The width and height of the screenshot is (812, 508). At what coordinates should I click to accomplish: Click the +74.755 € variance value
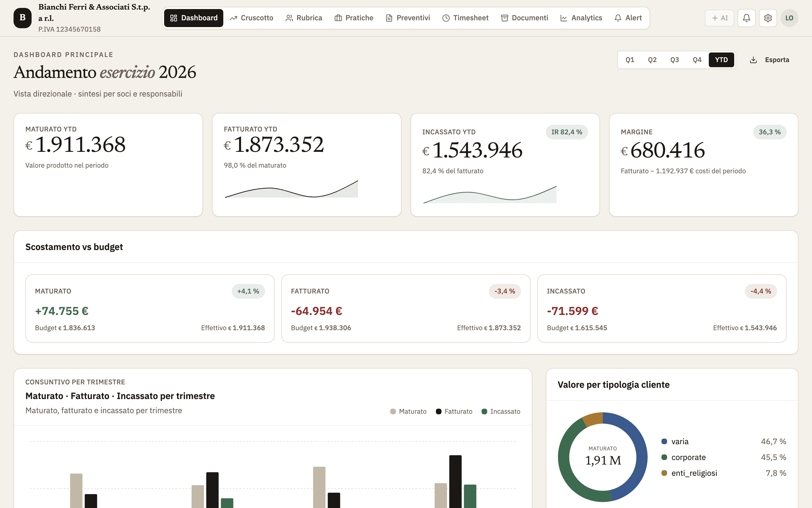coord(62,311)
